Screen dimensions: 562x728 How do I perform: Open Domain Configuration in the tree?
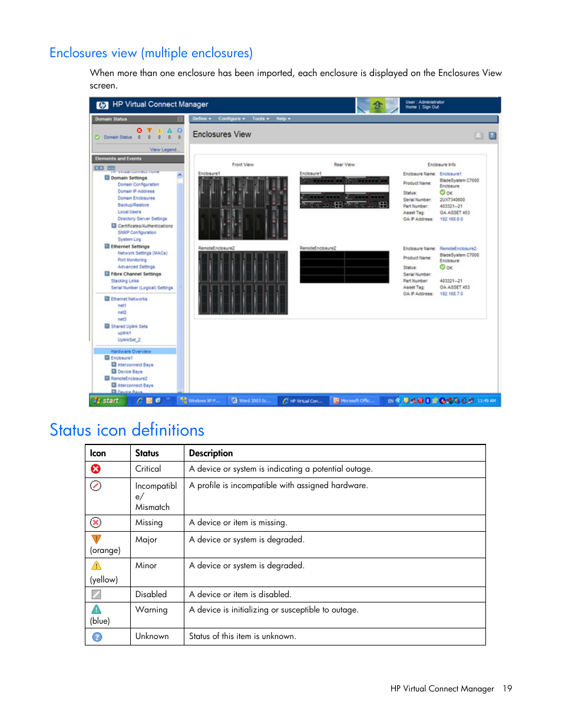(x=138, y=185)
